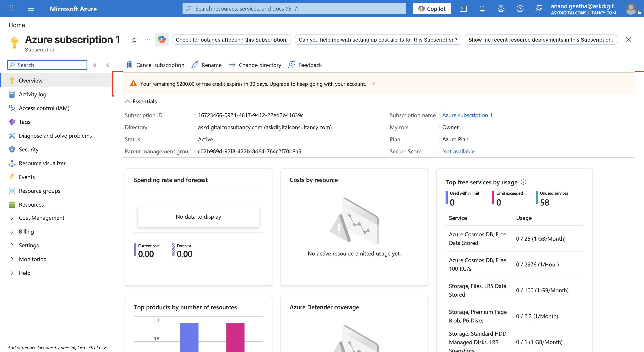Click Cancel subscription in the command bar
This screenshot has width=644, height=352.
tap(155, 65)
